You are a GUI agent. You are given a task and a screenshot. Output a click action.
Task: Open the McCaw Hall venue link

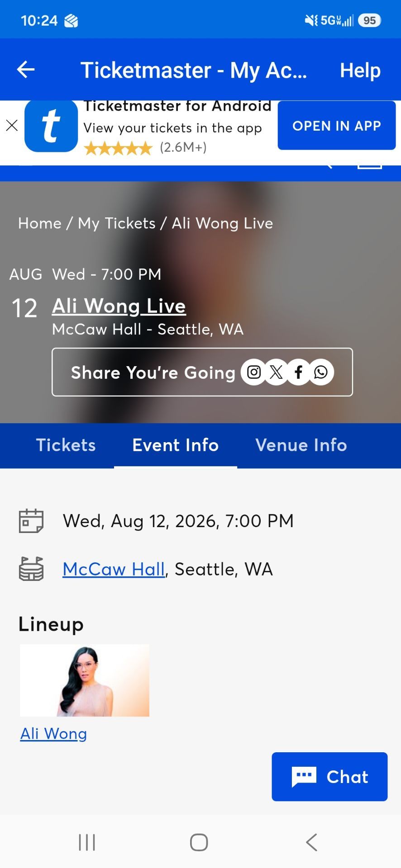114,569
